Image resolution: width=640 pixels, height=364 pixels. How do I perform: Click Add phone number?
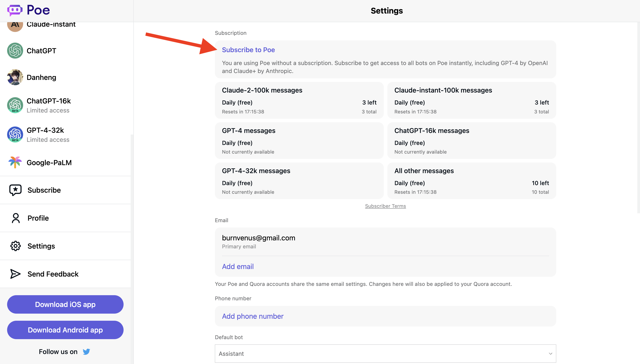[252, 316]
